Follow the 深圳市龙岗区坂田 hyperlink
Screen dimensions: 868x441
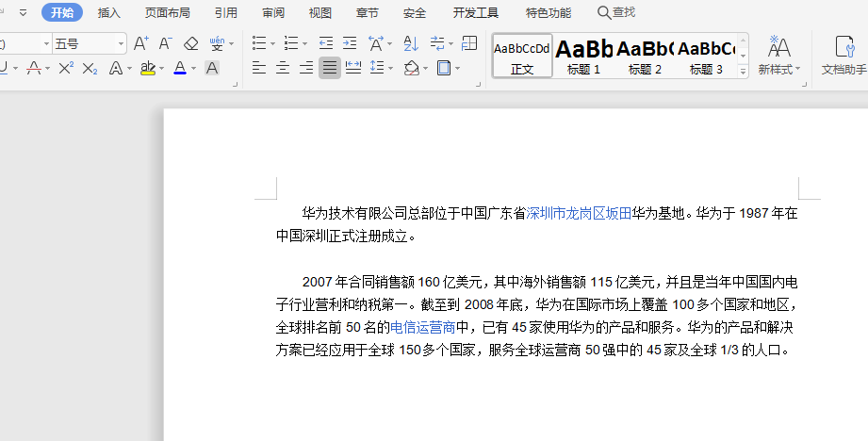579,214
